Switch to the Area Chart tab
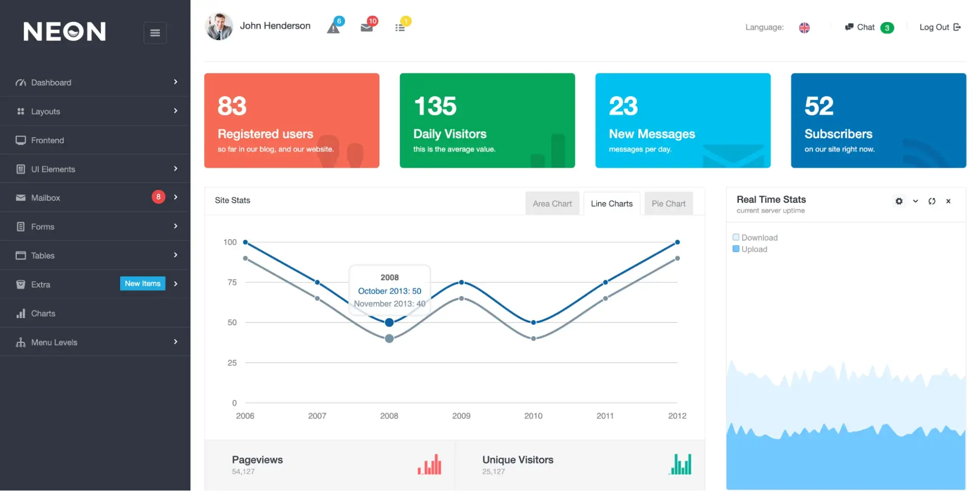Image resolution: width=980 pixels, height=491 pixels. [x=552, y=203]
